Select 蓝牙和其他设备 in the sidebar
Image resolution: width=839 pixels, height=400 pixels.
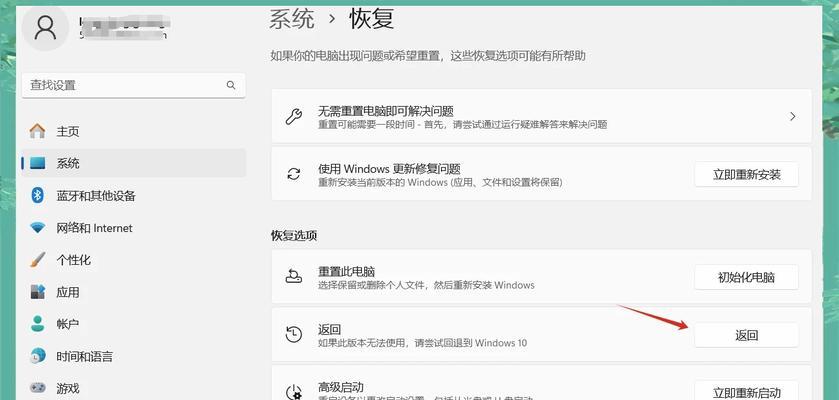point(133,195)
